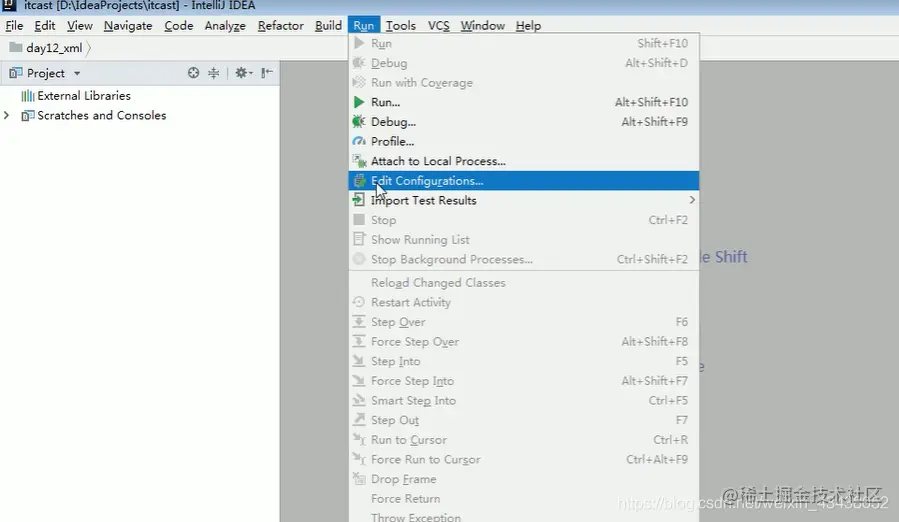Click Run with Coverage entry

(523, 83)
